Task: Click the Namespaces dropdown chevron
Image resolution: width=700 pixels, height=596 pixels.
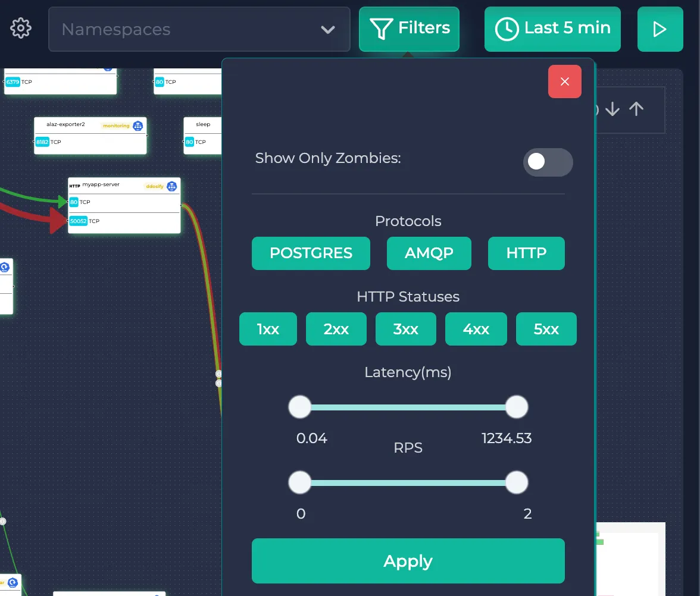Action: (327, 30)
